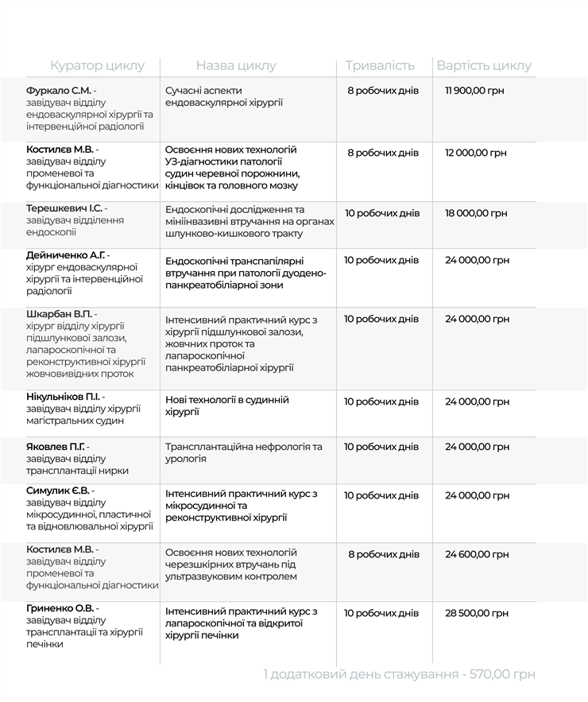Open "Сучасні аспекти ендоваскулярної хірургії" course title
Screen dimensions: 588x702
coord(224,96)
